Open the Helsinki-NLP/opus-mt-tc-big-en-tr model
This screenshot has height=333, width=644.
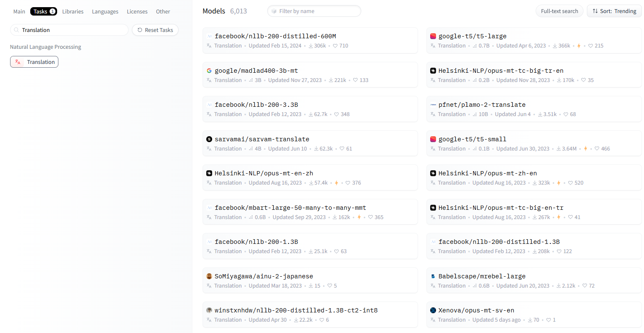coord(534,212)
